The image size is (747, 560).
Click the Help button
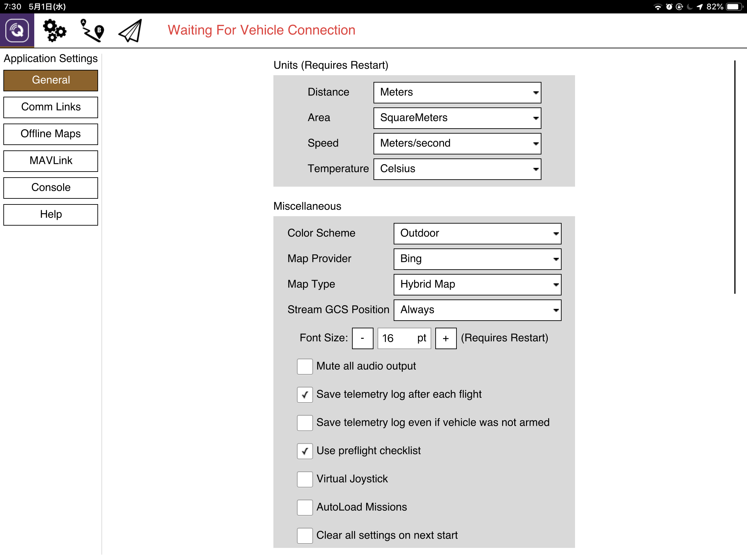pyautogui.click(x=51, y=215)
